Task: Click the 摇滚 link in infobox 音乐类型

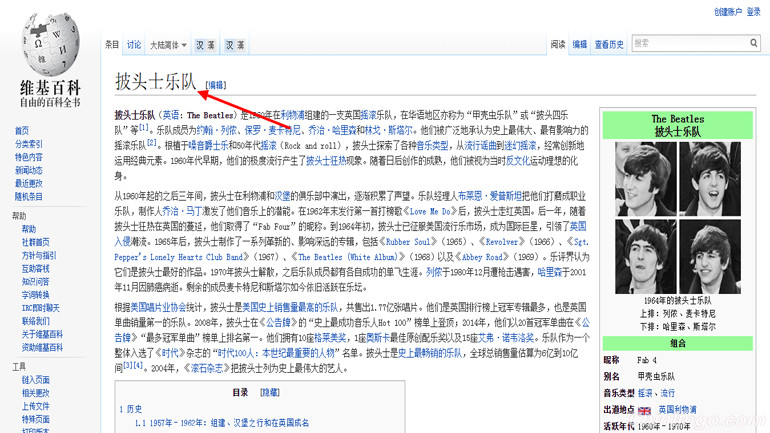Action: (x=645, y=393)
